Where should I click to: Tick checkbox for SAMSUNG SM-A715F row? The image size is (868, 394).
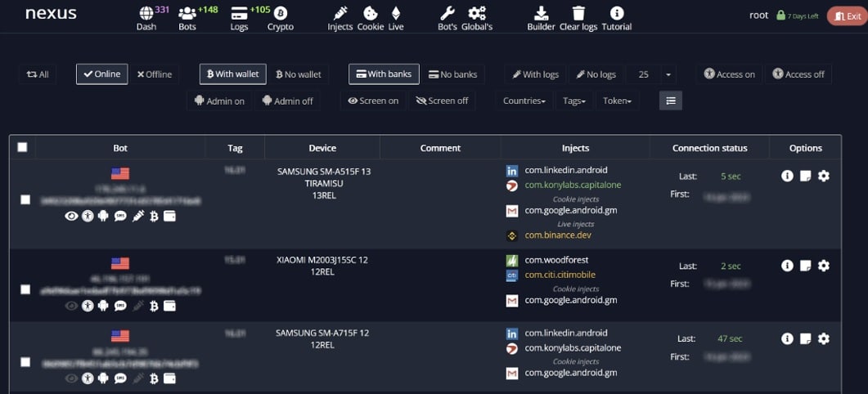coord(25,362)
